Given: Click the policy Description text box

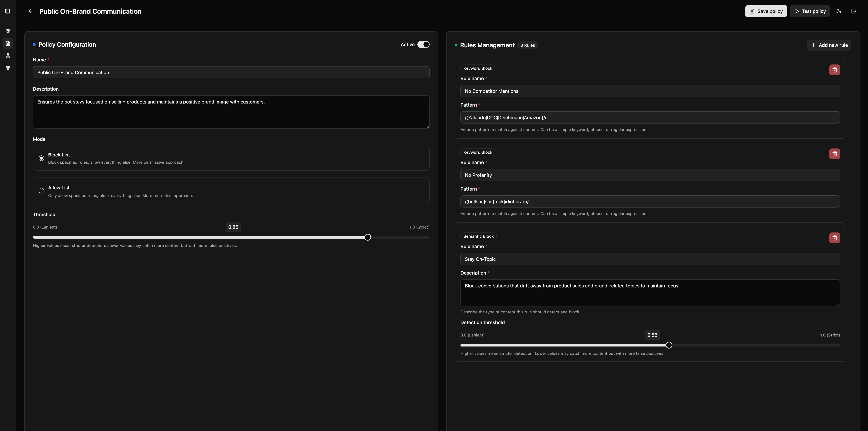Looking at the screenshot, I should click(231, 112).
